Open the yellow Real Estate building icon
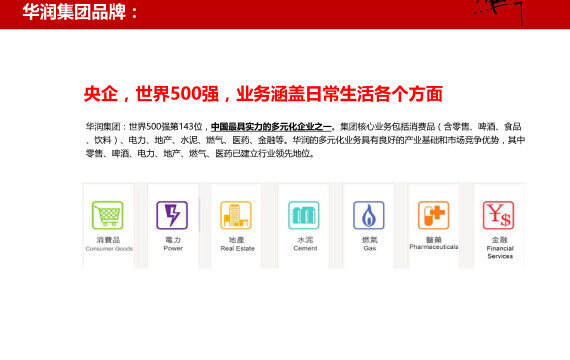Image resolution: width=570 pixels, height=360 pixels. [236, 215]
